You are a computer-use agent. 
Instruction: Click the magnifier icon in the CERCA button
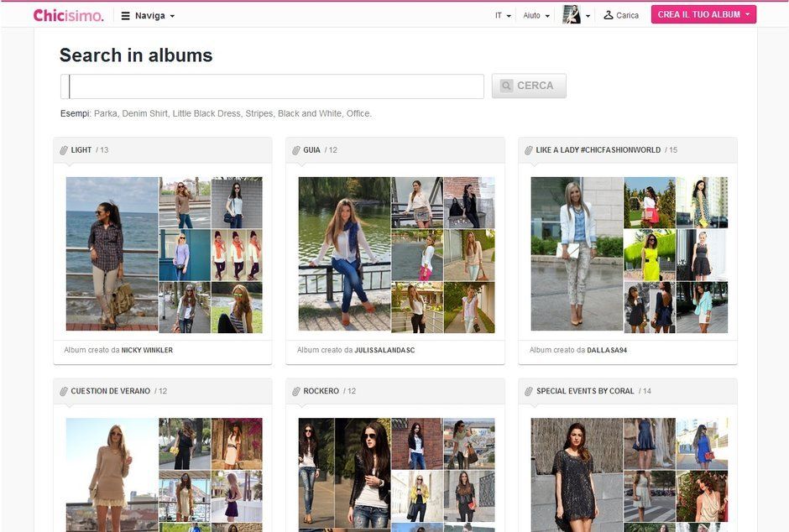(x=506, y=86)
